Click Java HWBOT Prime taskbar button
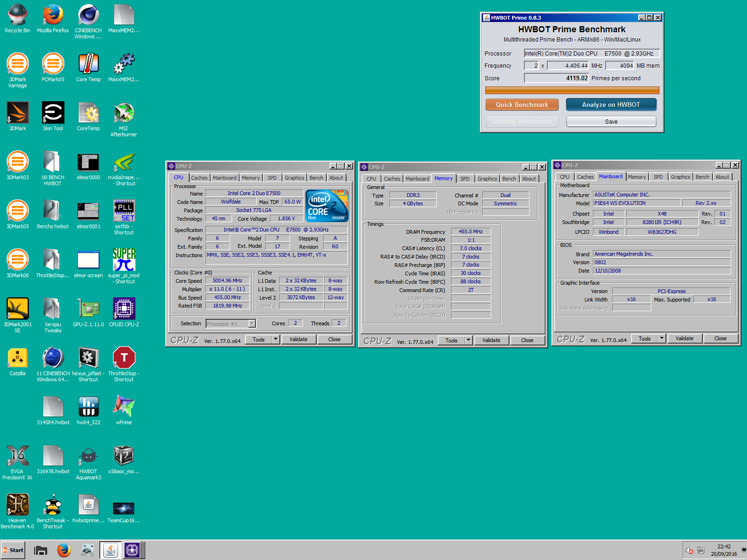The height and width of the screenshot is (560, 747). pyautogui.click(x=110, y=550)
